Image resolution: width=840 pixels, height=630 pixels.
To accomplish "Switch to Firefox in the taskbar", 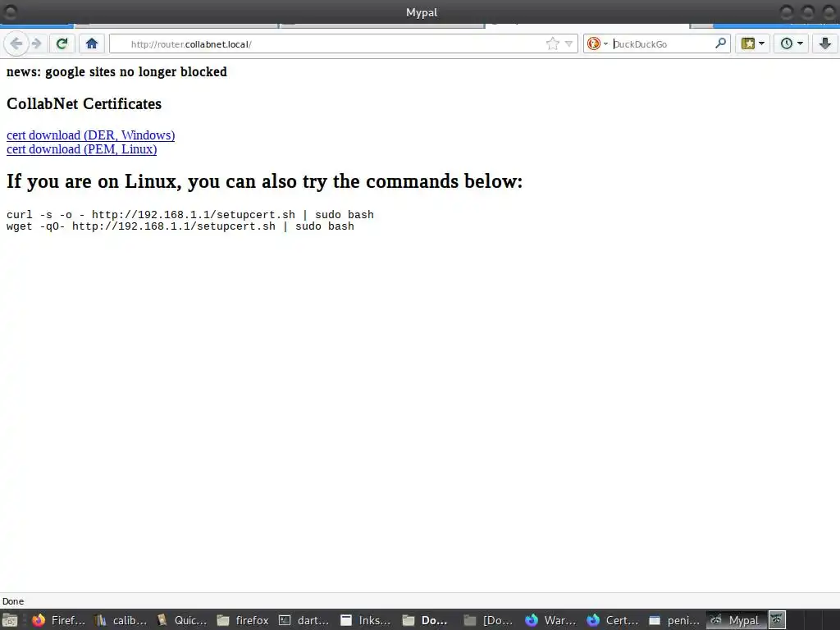I will (x=58, y=620).
